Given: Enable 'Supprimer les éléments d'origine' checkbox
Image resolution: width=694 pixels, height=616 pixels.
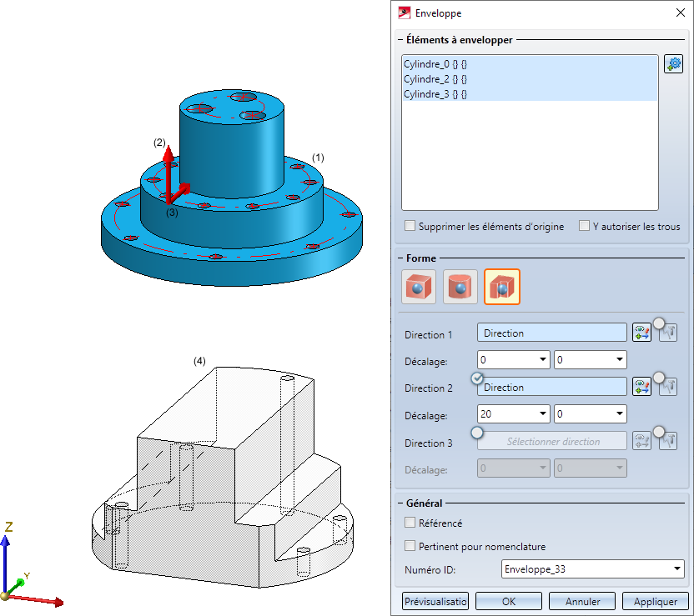Looking at the screenshot, I should [410, 226].
